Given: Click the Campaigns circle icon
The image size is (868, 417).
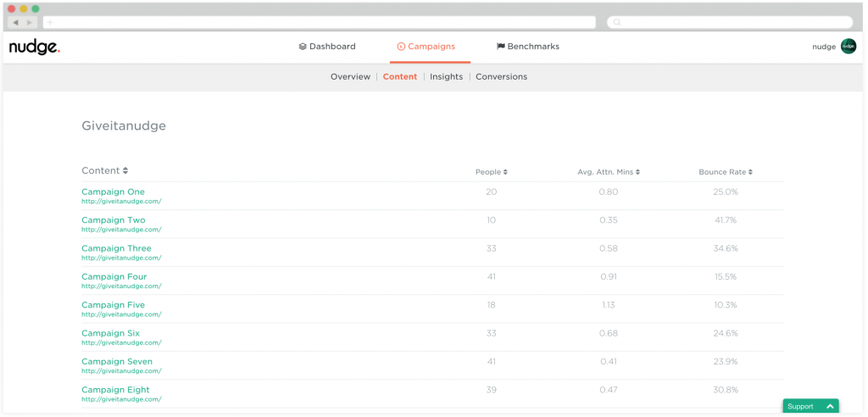Looking at the screenshot, I should 401,47.
